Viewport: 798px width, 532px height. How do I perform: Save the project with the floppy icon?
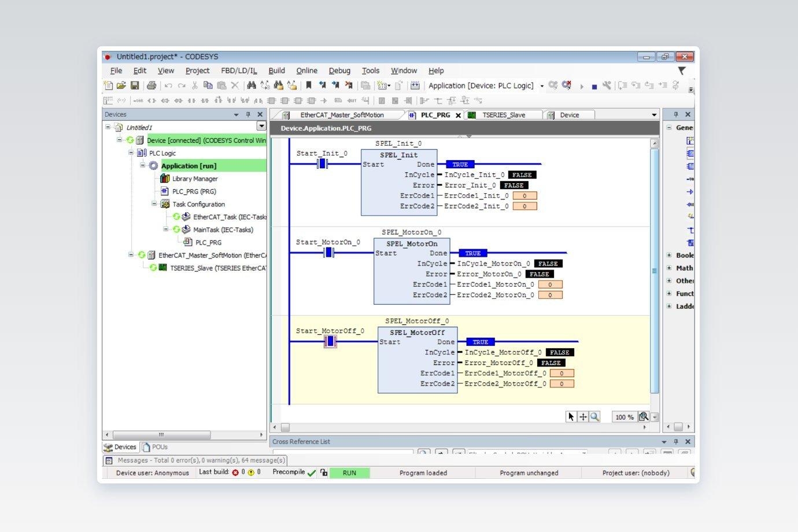pyautogui.click(x=135, y=86)
